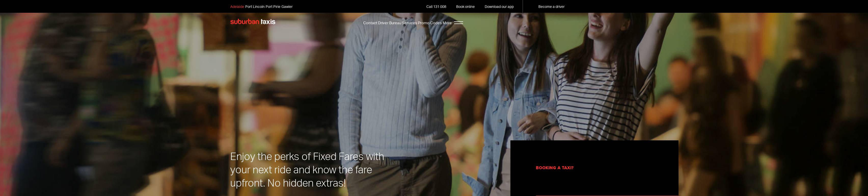View the Promo Codes page
The image size is (868, 196).
pyautogui.click(x=430, y=23)
